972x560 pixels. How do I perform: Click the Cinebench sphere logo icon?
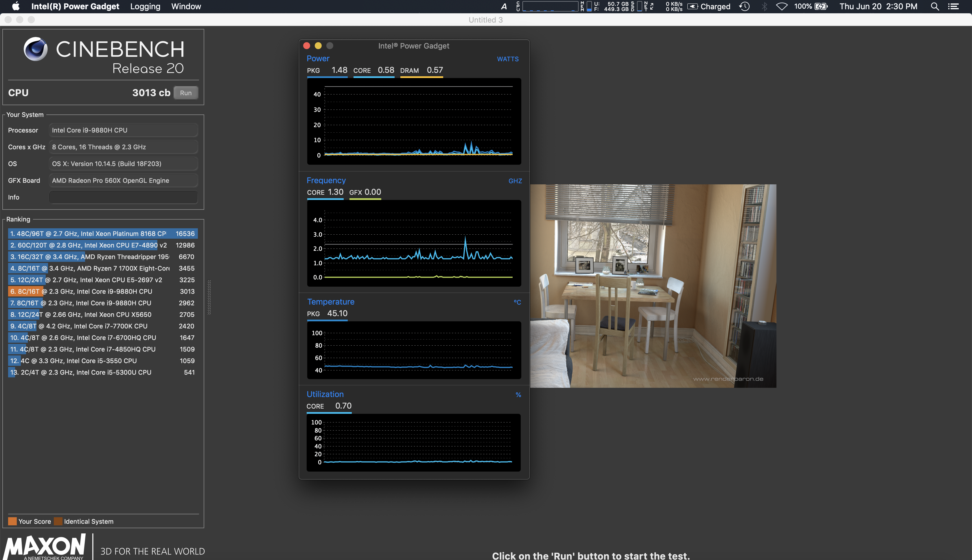click(x=35, y=49)
